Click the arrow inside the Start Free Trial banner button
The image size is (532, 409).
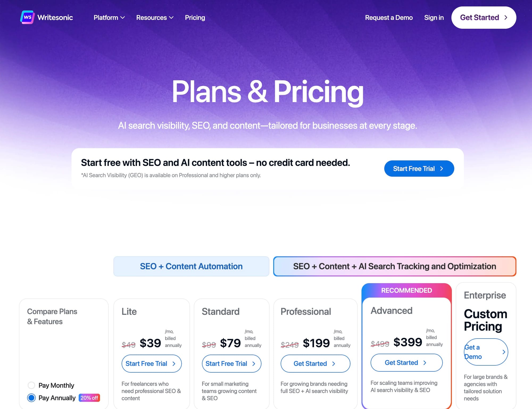coord(442,168)
